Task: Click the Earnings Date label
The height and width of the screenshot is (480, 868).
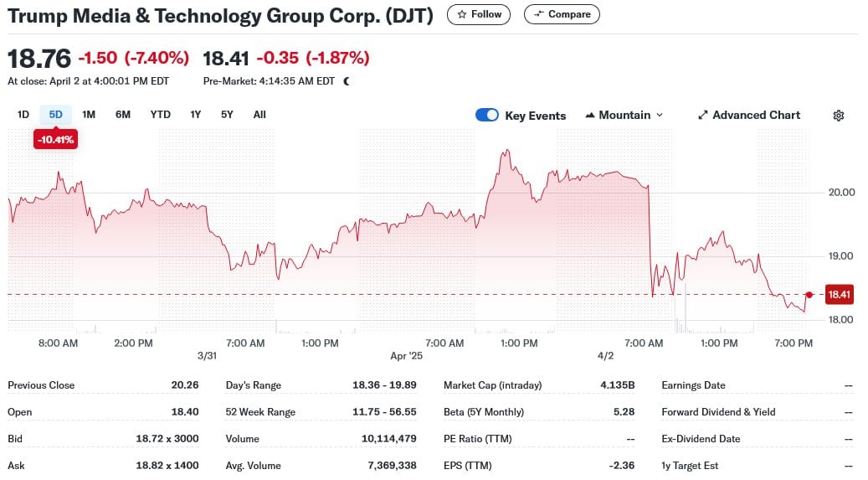Action: (x=693, y=385)
